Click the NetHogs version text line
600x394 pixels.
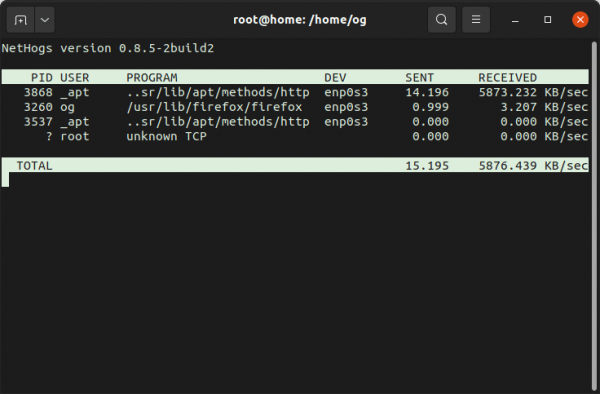coord(108,48)
